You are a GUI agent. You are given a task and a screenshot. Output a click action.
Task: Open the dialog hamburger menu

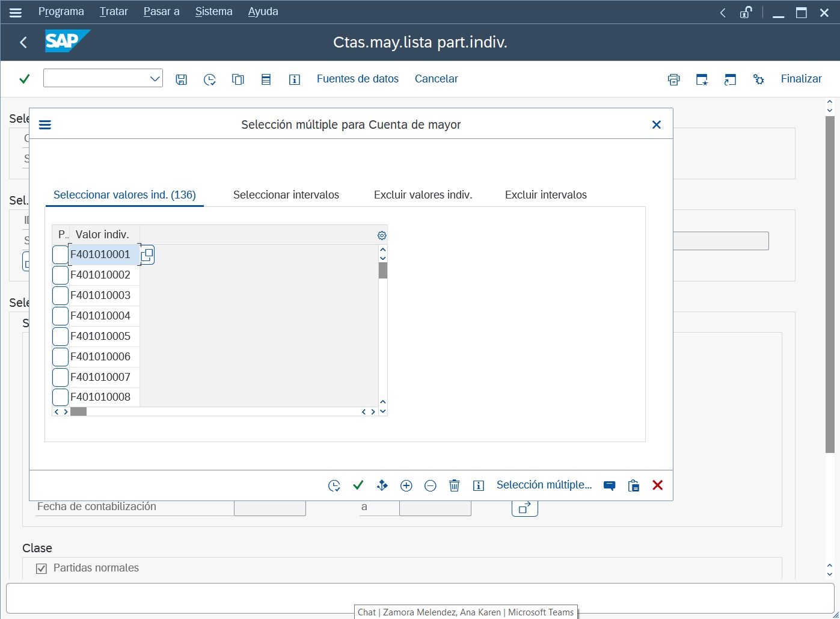pyautogui.click(x=45, y=125)
